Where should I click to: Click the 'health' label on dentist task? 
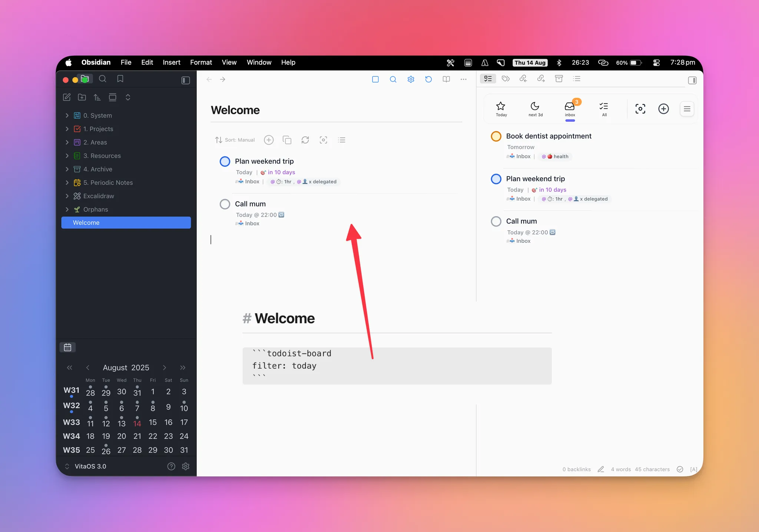tap(555, 156)
